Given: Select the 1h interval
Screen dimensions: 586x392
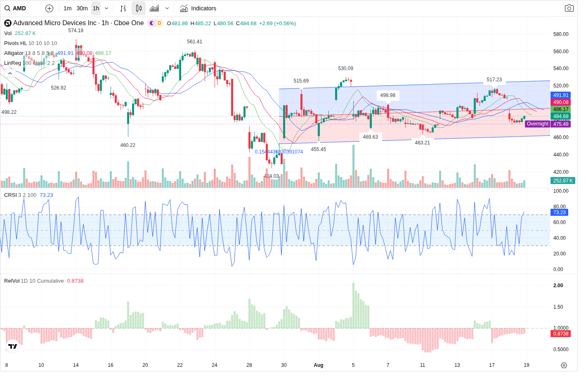Looking at the screenshot, I should tap(96, 8).
